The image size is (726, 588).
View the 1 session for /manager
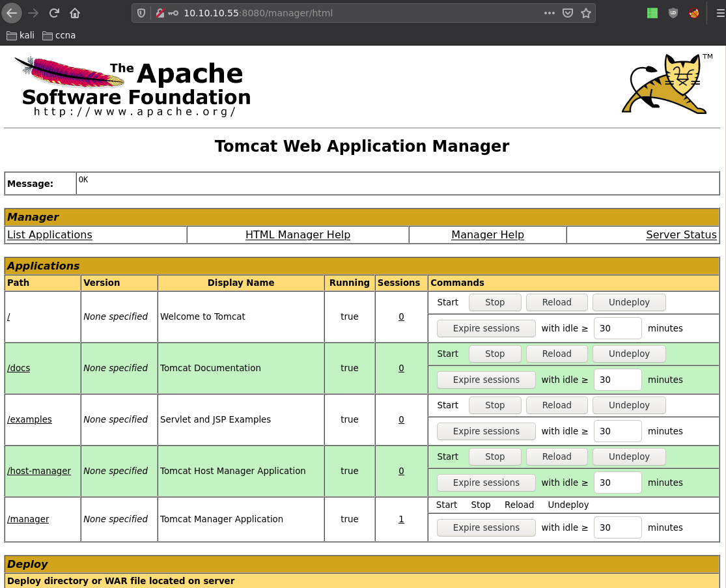[402, 519]
